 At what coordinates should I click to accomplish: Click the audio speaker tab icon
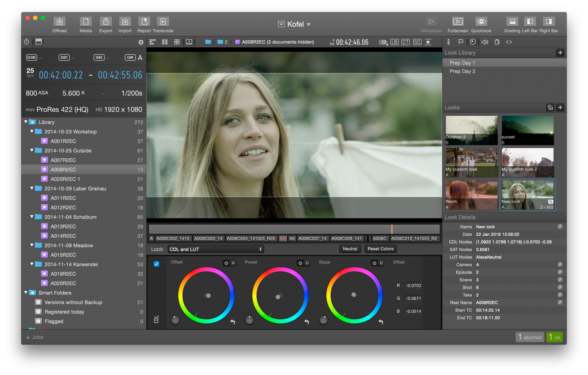(x=485, y=42)
